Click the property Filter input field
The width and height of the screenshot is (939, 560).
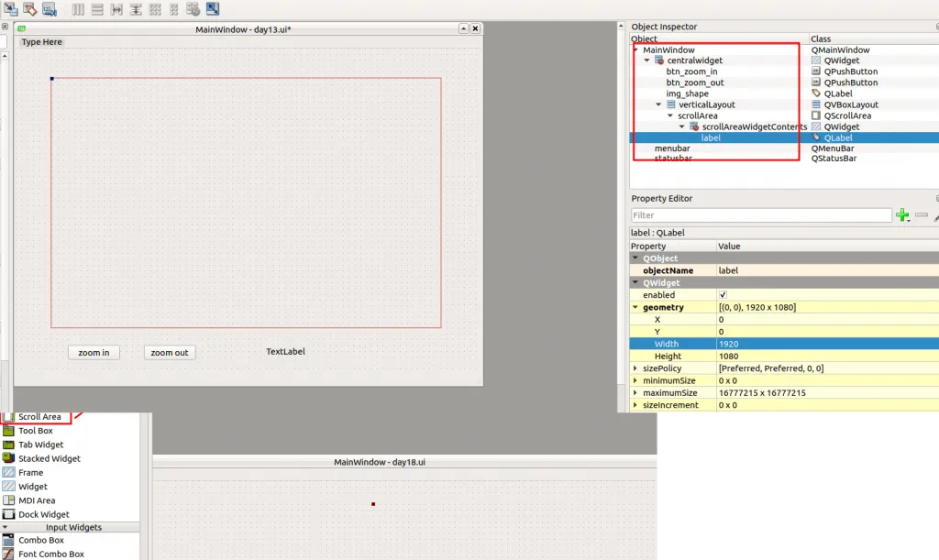(761, 215)
